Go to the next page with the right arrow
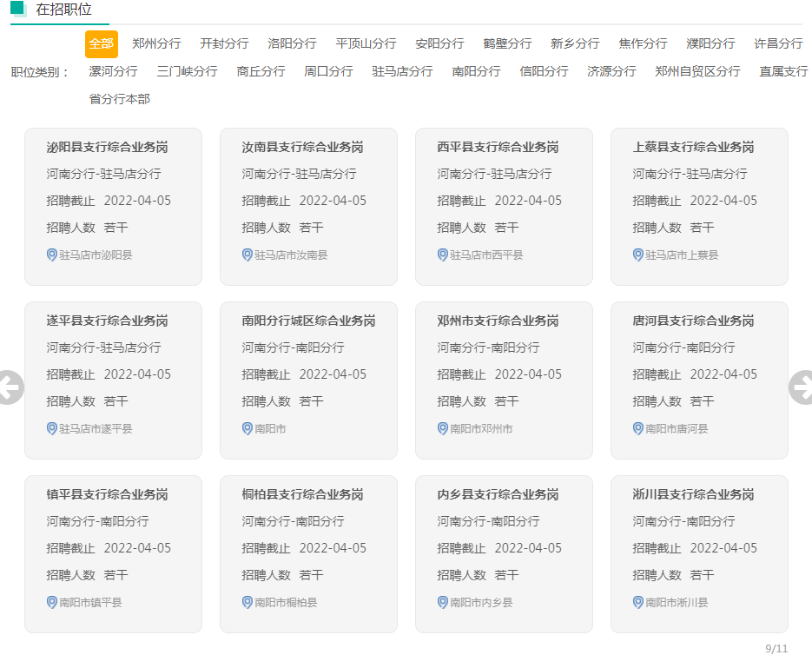Image resolution: width=812 pixels, height=655 pixels. tap(801, 387)
